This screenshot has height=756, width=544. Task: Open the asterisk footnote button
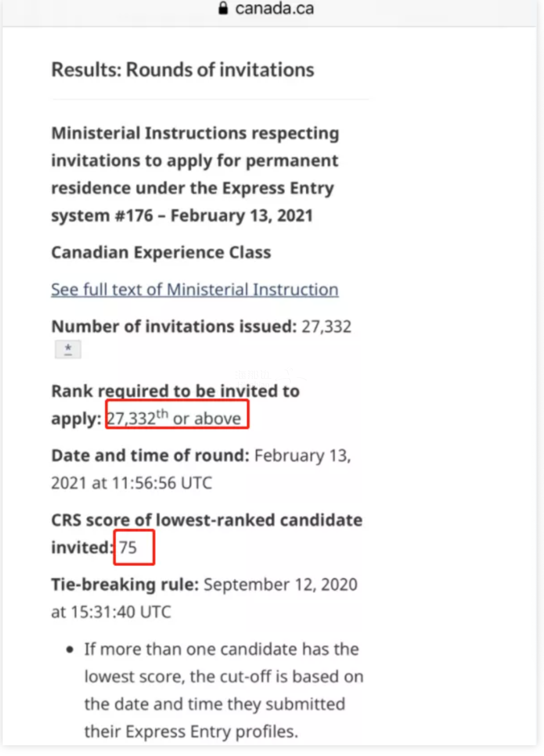pyautogui.click(x=68, y=349)
